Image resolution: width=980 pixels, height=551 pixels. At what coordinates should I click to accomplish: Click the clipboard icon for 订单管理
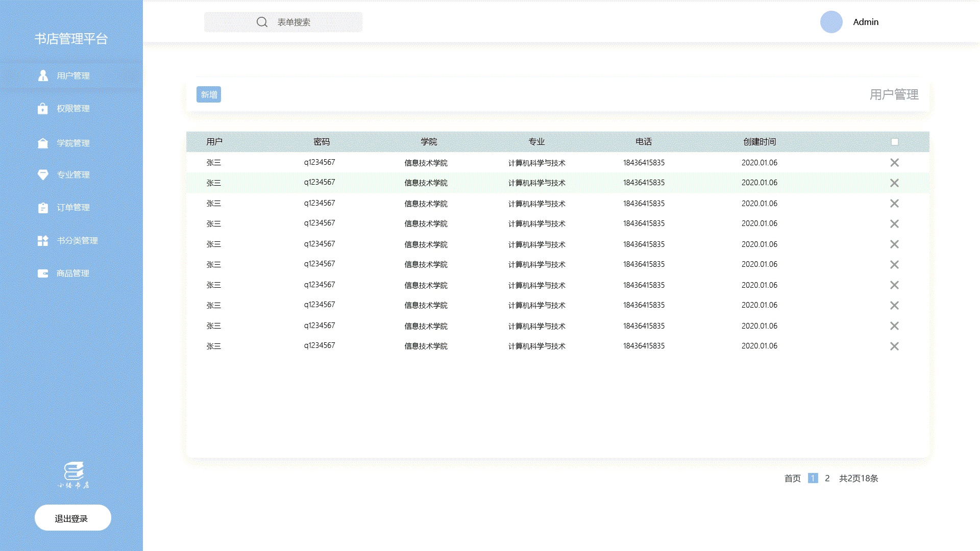43,208
